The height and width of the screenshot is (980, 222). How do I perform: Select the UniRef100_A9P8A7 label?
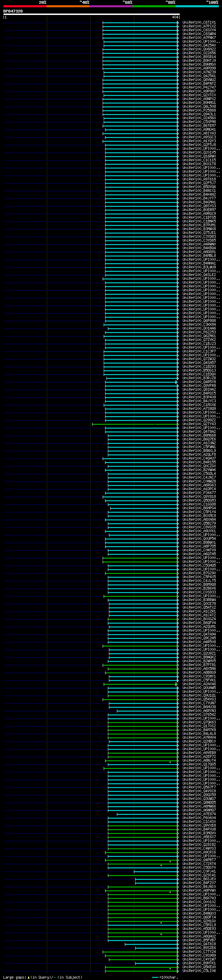pos(199,91)
